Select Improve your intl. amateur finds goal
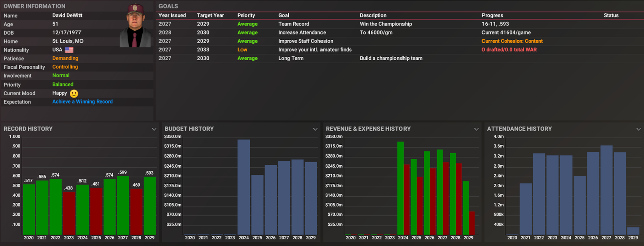 (x=399, y=50)
